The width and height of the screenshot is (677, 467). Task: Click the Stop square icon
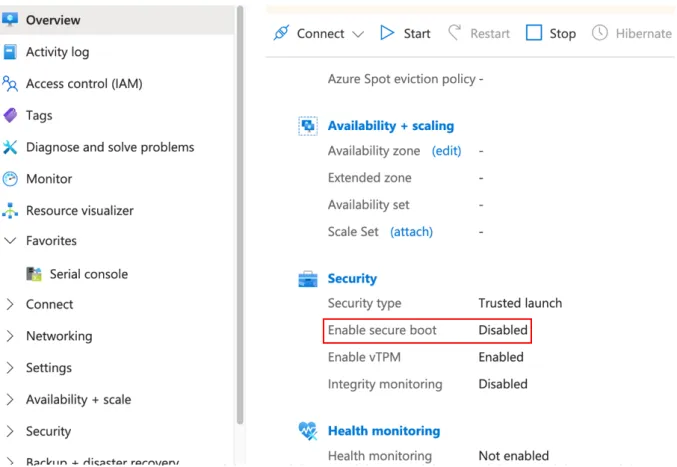pyautogui.click(x=534, y=33)
